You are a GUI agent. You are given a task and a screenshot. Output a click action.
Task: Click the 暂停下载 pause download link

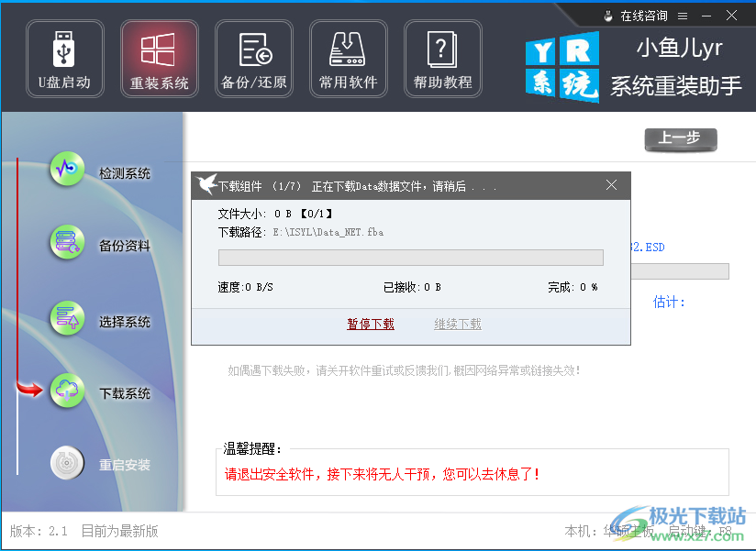(371, 325)
